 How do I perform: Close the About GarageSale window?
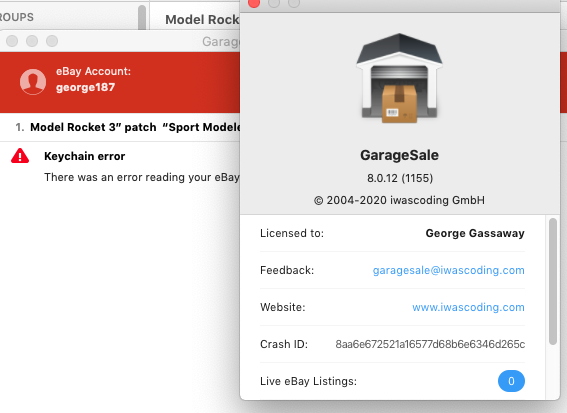pos(254,3)
